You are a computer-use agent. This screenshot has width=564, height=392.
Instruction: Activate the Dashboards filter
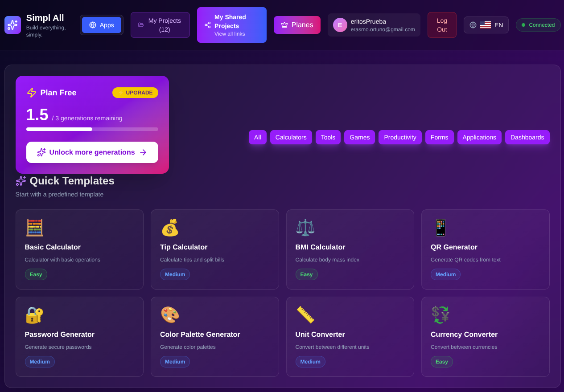click(527, 137)
